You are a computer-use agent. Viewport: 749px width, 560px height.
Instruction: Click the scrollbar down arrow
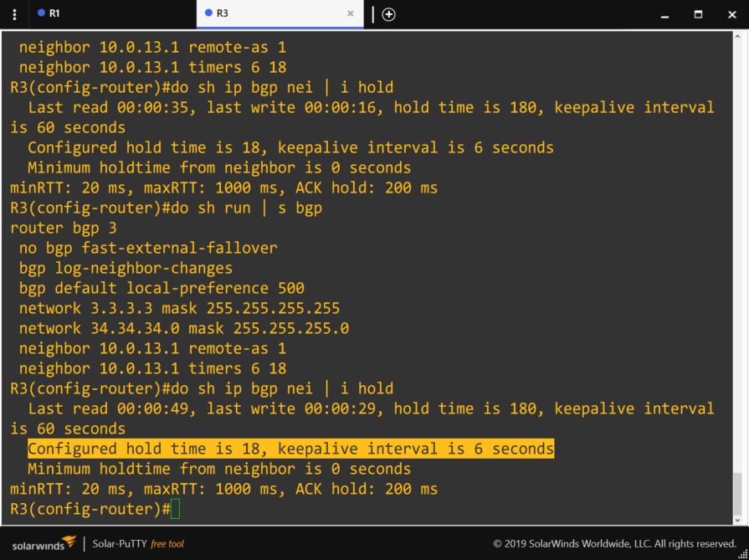(x=738, y=518)
